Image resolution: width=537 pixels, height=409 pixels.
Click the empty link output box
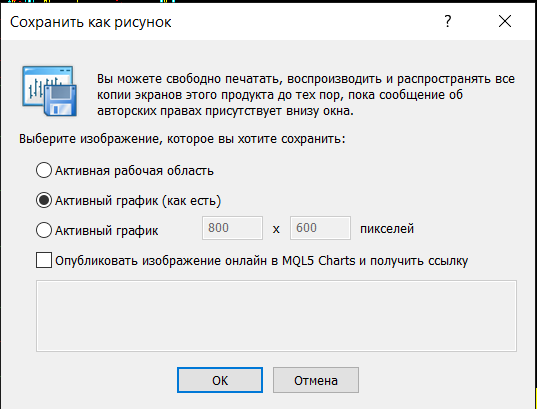pyautogui.click(x=276, y=316)
